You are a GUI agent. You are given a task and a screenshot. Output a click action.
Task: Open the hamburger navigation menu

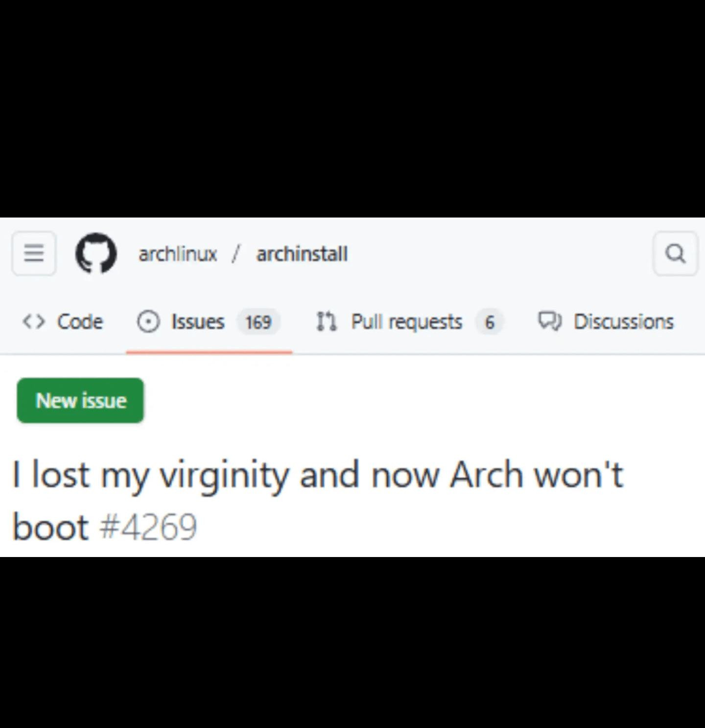coord(34,253)
